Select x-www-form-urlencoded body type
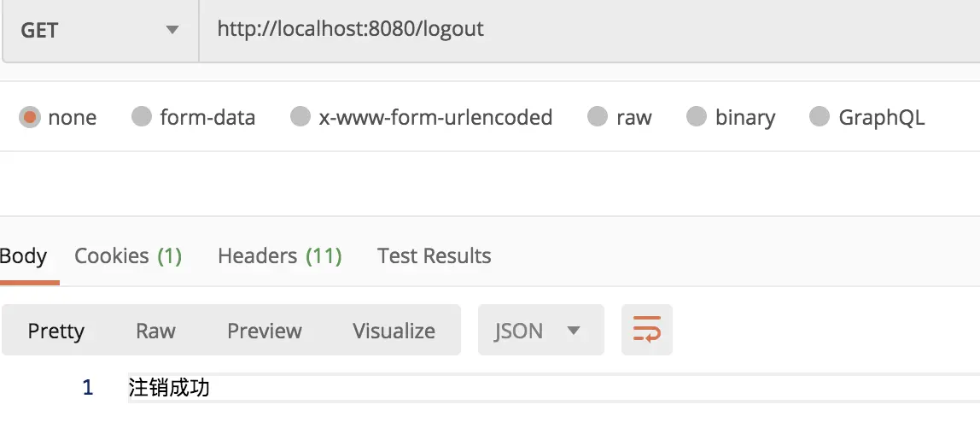The image size is (980, 434). pyautogui.click(x=300, y=117)
